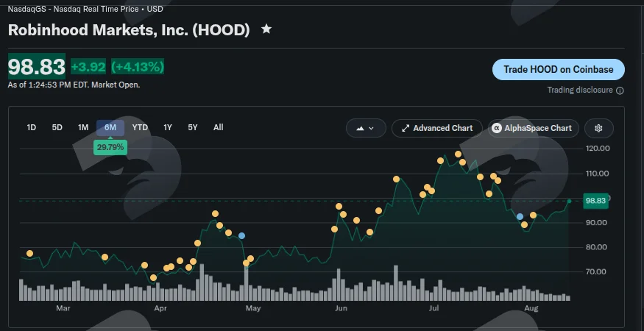Click the 98.83 current price label on axis
The height and width of the screenshot is (331, 644).
(x=595, y=201)
